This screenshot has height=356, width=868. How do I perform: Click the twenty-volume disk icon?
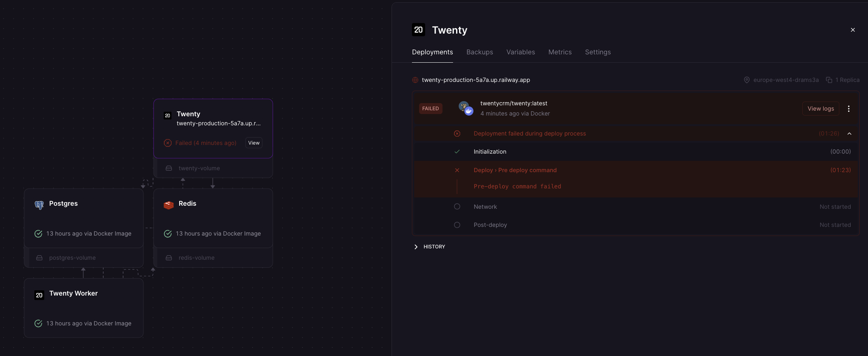click(x=169, y=168)
